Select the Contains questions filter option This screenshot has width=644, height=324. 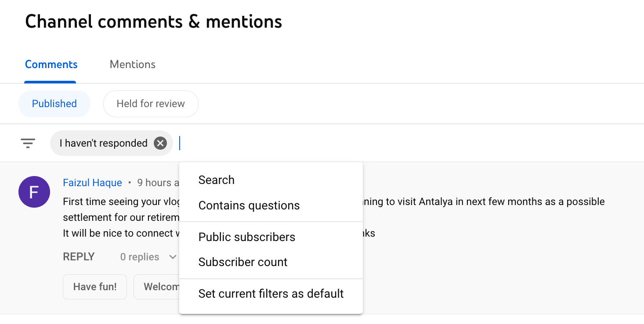point(249,205)
